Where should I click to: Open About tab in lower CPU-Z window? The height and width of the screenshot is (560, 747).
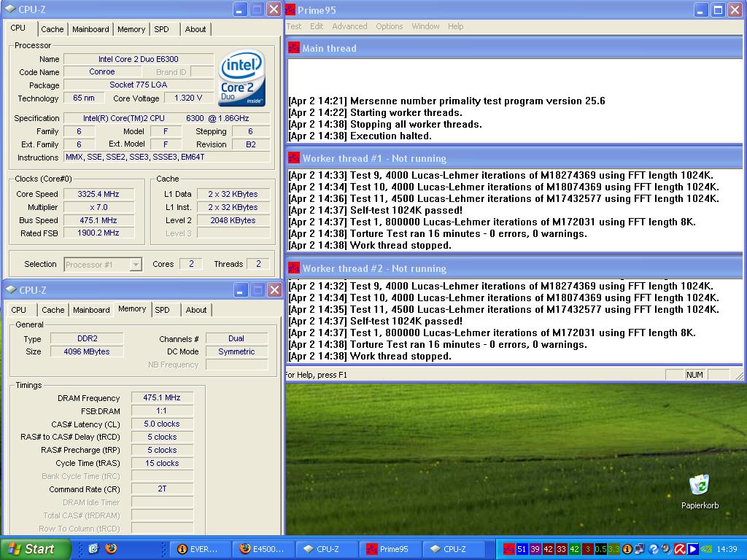click(196, 310)
